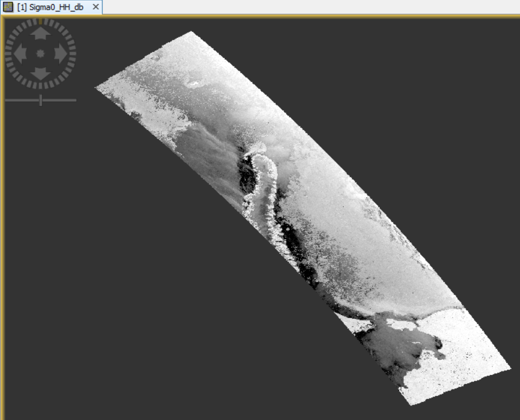Click the top tip of the SAR swath
The height and width of the screenshot is (420, 520).
click(x=191, y=32)
